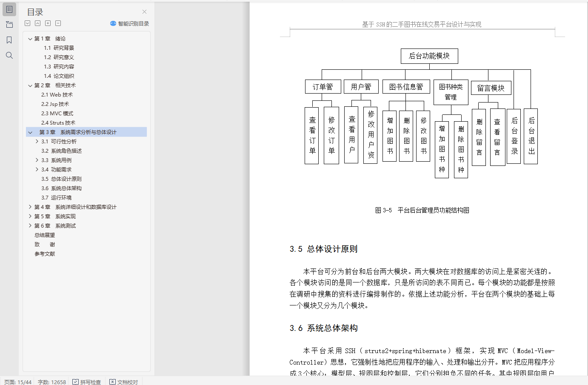Expand 第6章 系统测试 in the outline
Screen dimensions: 588x385
(x=30, y=226)
